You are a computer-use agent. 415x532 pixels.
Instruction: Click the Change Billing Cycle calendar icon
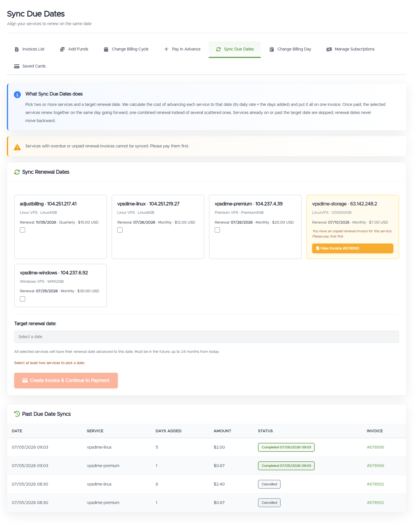point(106,49)
